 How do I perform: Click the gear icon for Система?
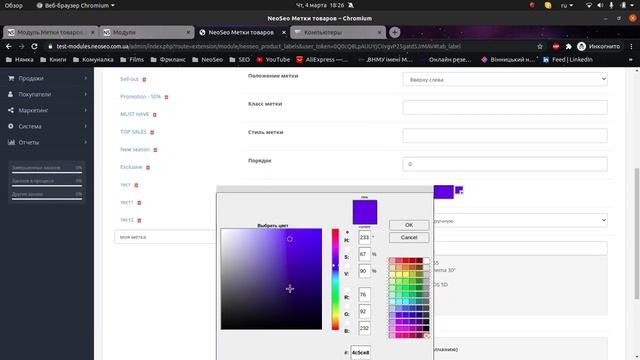pos(11,126)
